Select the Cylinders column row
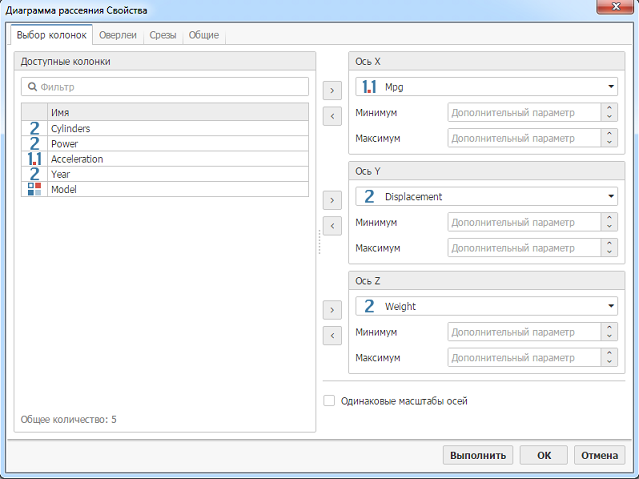This screenshot has height=479, width=639. click(165, 128)
